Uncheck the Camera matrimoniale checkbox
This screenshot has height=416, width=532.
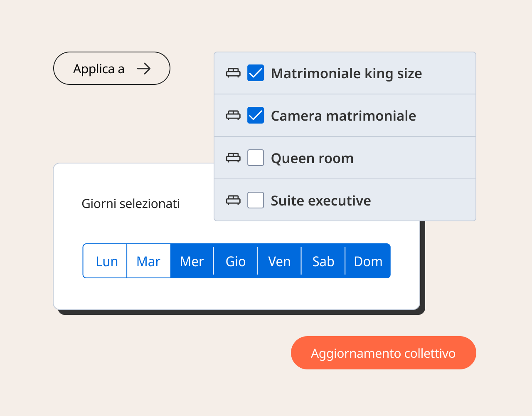[x=256, y=116]
